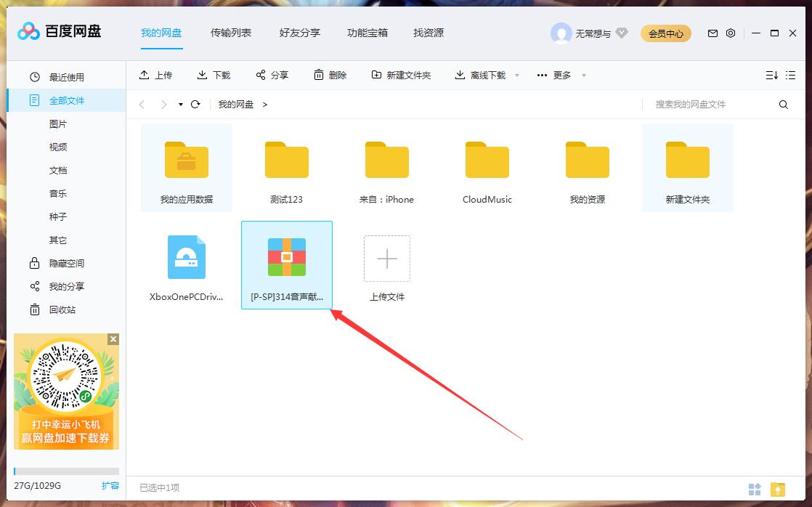Filter by 文档 category
Image resolution: width=812 pixels, height=507 pixels.
(58, 171)
